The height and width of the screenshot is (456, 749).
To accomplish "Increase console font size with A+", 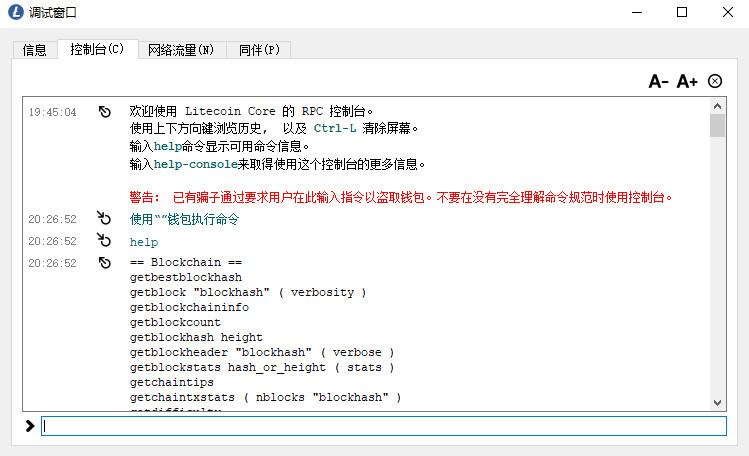I will (x=687, y=82).
